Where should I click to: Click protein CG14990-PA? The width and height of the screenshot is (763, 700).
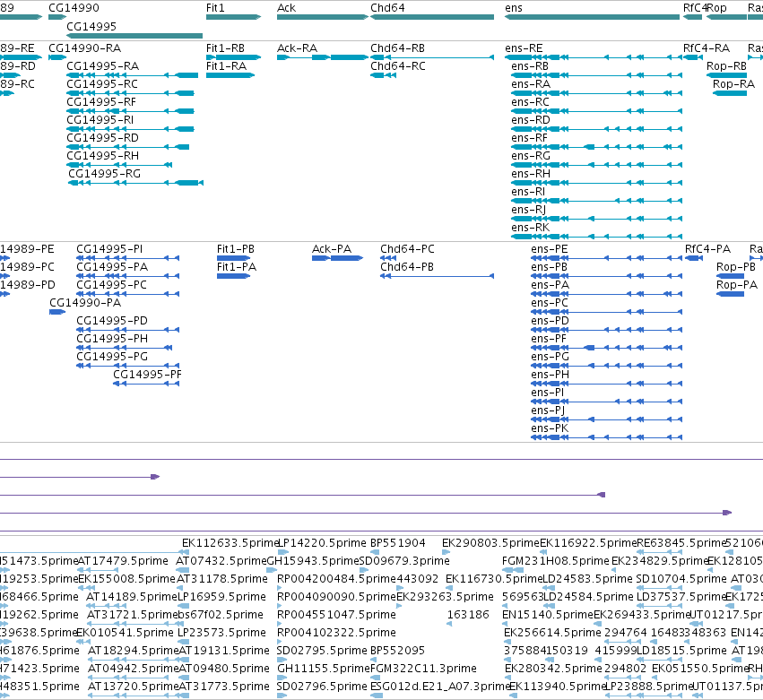tap(85, 303)
